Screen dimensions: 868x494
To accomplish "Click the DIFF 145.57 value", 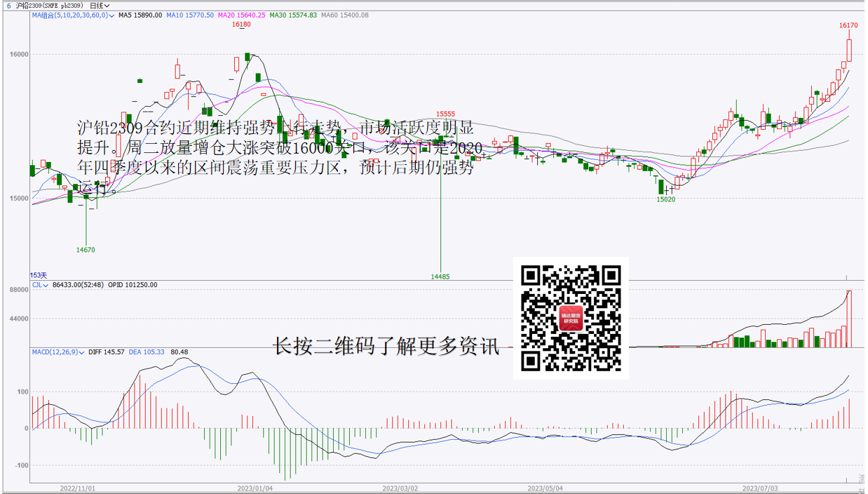I will [x=107, y=352].
